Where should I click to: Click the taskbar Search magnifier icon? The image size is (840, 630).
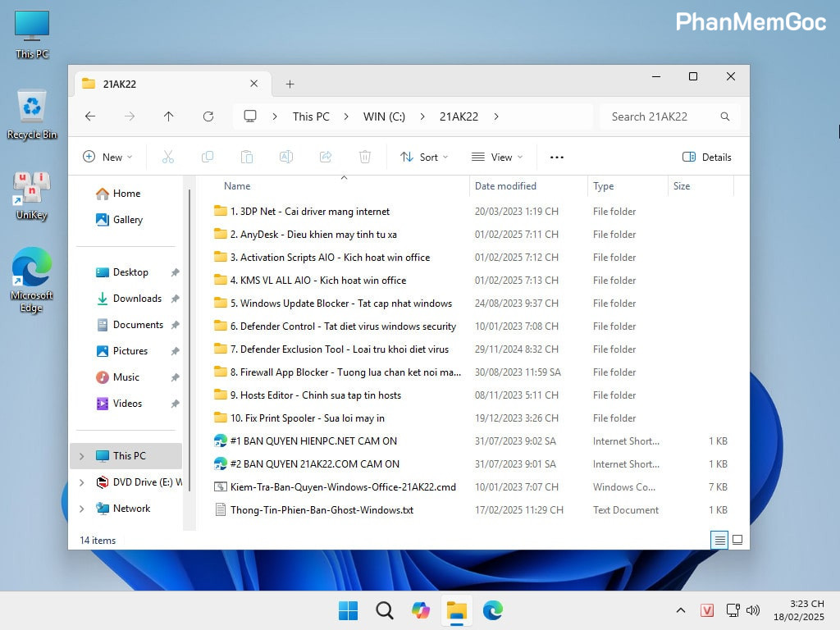384,610
